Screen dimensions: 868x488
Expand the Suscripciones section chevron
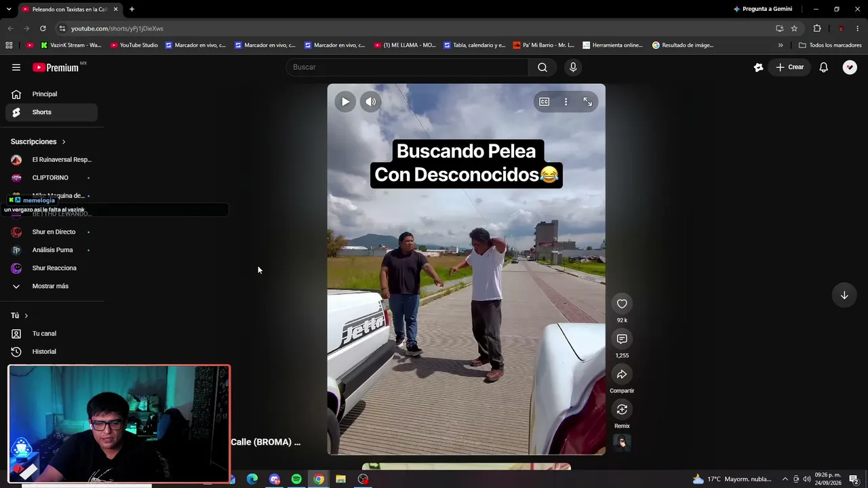click(x=64, y=142)
